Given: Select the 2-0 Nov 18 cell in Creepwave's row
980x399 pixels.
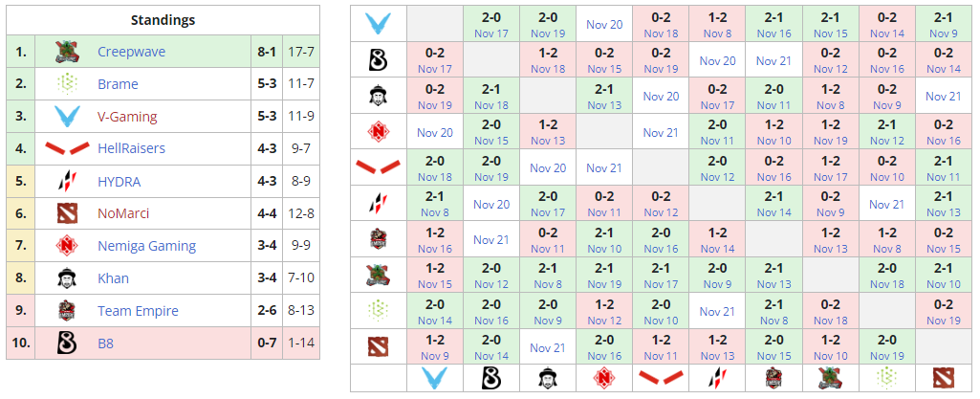Looking at the screenshot, I should click(887, 276).
